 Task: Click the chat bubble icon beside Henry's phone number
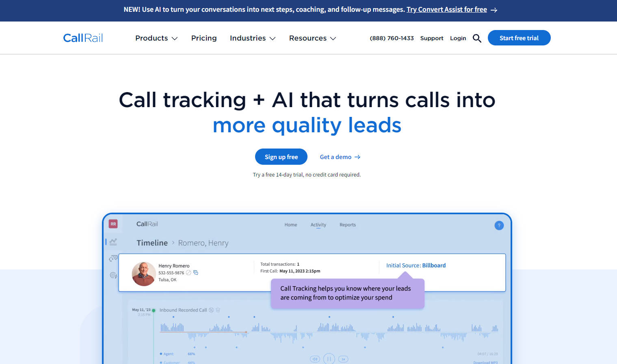click(x=196, y=273)
